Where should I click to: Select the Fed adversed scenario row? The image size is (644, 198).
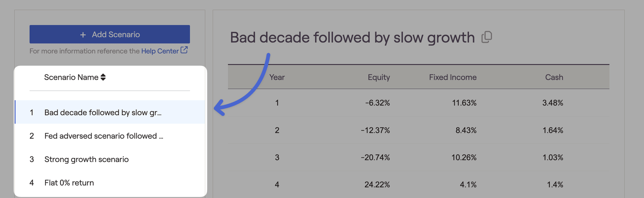pos(110,136)
